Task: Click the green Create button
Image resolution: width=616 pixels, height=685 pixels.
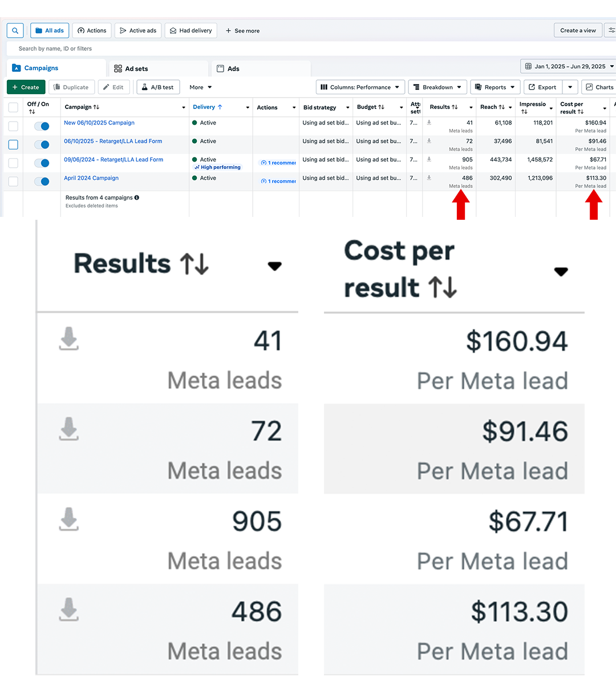Action: point(26,87)
